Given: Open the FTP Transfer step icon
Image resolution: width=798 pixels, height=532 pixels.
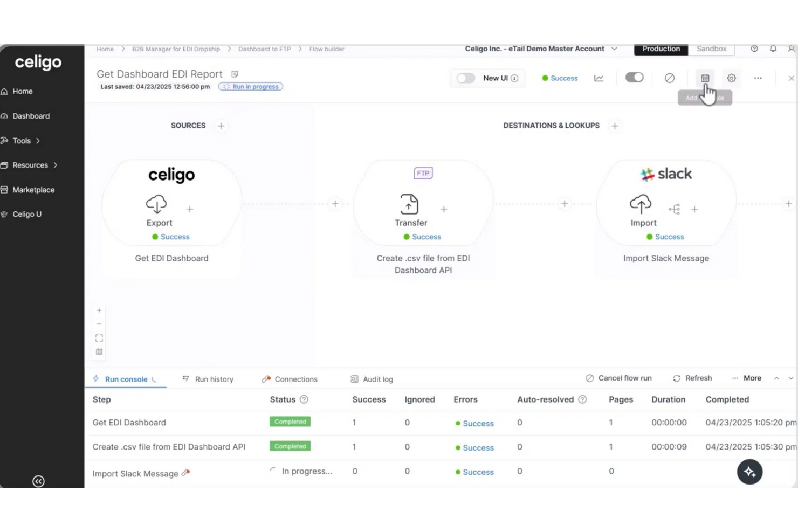Looking at the screenshot, I should pos(409,204).
